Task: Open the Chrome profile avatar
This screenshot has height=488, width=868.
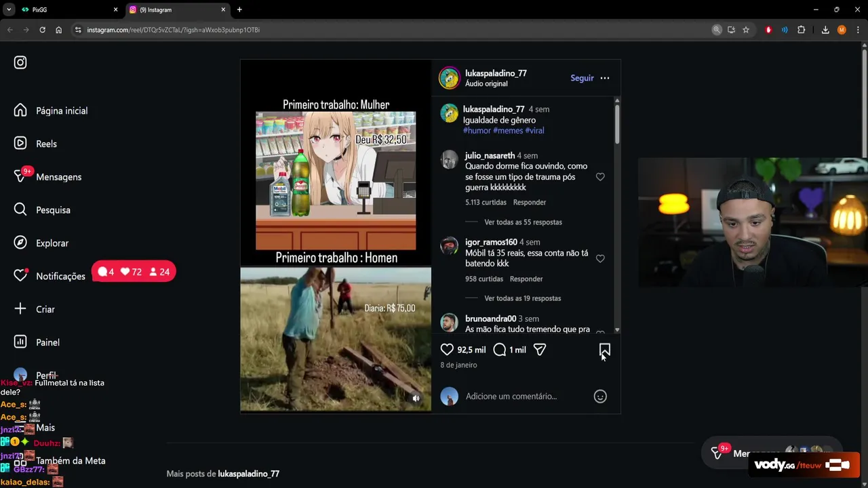Action: pos(842,30)
